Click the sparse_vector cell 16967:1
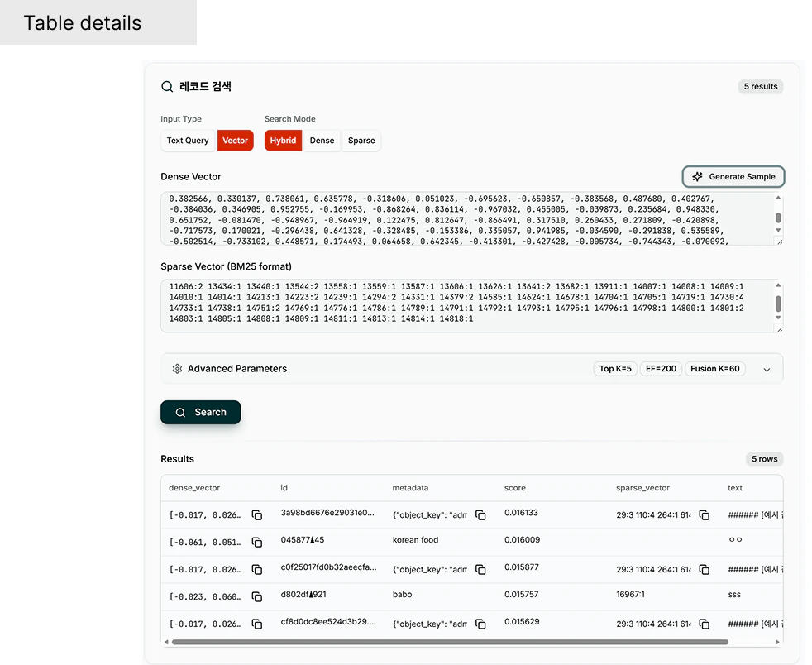812x665 pixels. tap(630, 594)
